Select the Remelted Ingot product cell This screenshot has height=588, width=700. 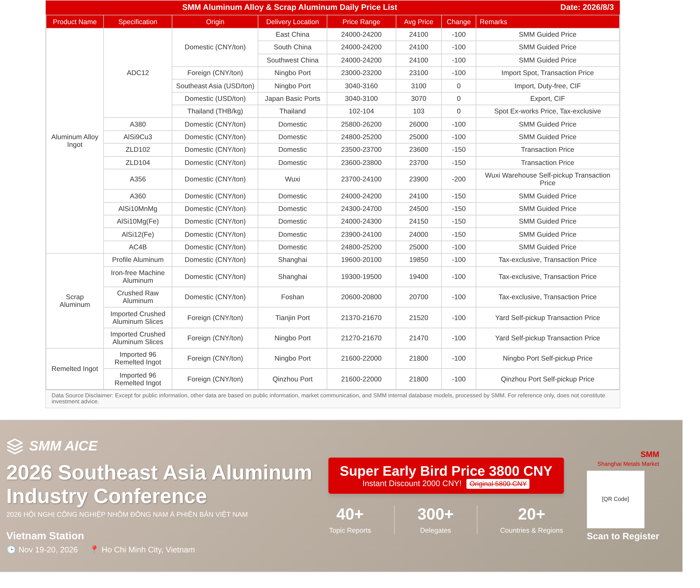click(x=75, y=369)
